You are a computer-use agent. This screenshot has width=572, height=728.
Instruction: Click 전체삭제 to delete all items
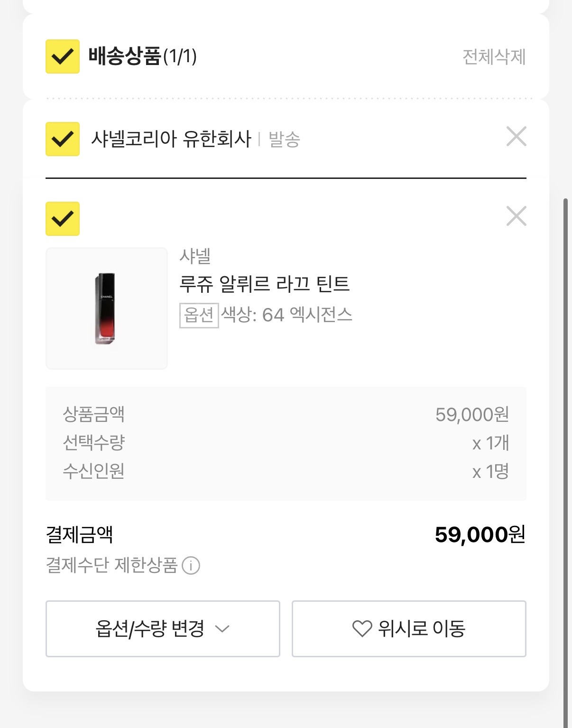(x=494, y=57)
